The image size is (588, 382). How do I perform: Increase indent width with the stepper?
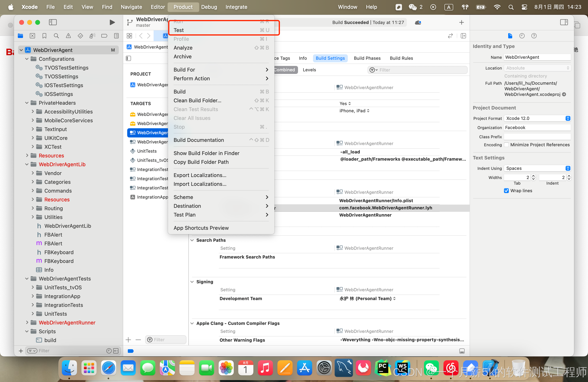pos(569,176)
